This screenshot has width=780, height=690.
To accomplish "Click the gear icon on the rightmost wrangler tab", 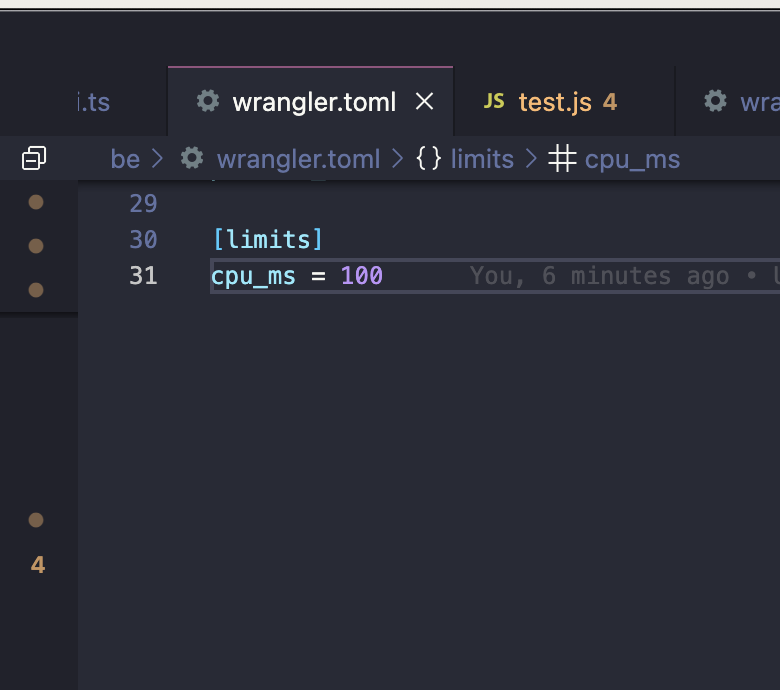I will click(715, 101).
